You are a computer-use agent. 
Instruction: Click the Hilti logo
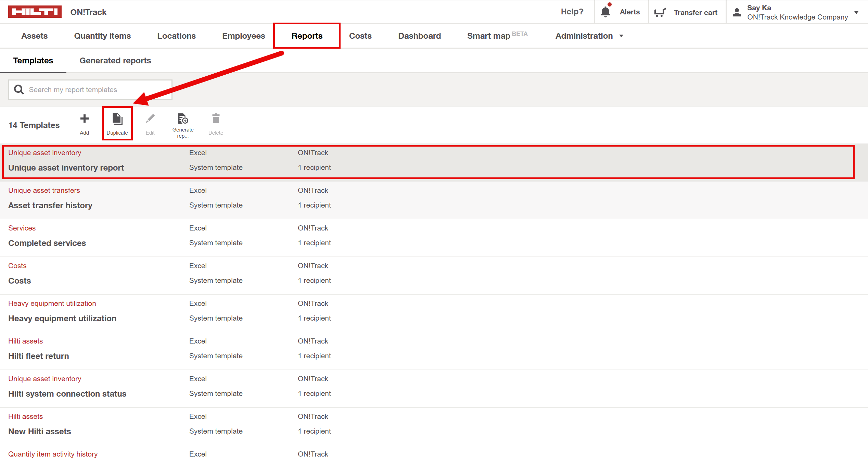(35, 12)
